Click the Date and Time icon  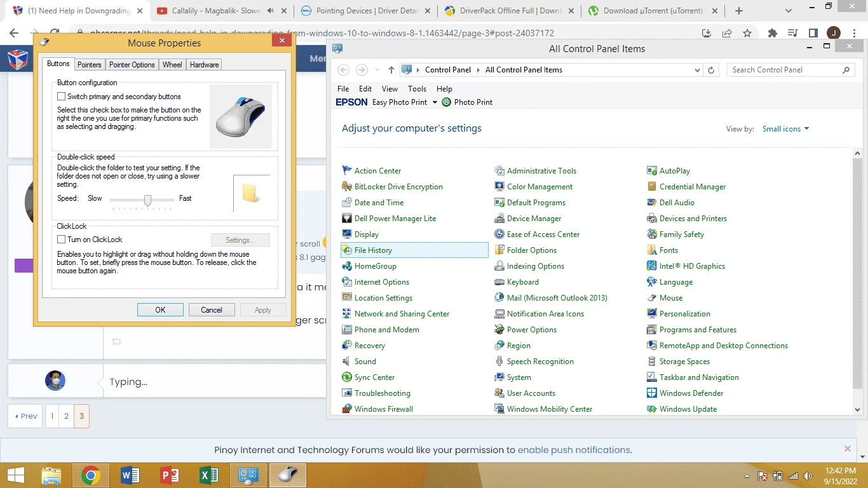[x=347, y=202]
